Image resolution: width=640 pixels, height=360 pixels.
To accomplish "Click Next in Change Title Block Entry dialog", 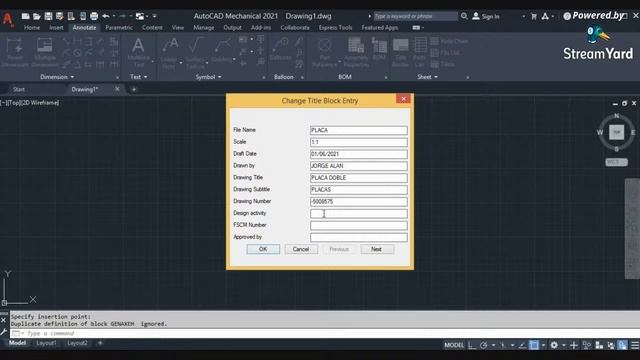I will tap(377, 249).
